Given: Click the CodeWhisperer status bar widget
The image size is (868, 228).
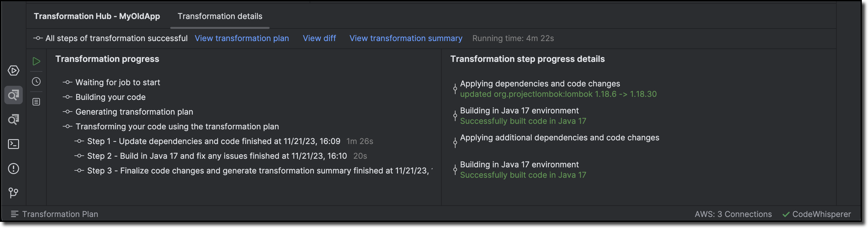Looking at the screenshot, I should pyautogui.click(x=817, y=214).
